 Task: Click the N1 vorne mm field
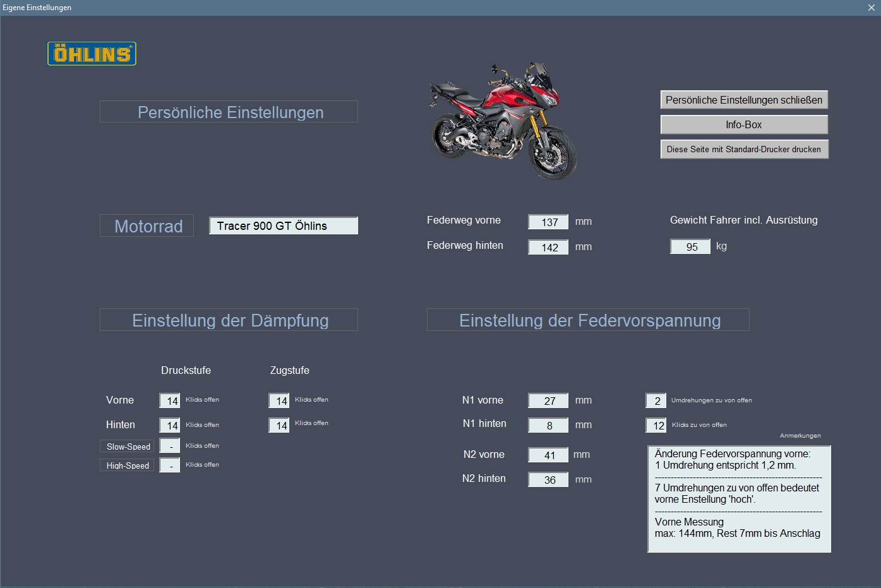[x=548, y=400]
